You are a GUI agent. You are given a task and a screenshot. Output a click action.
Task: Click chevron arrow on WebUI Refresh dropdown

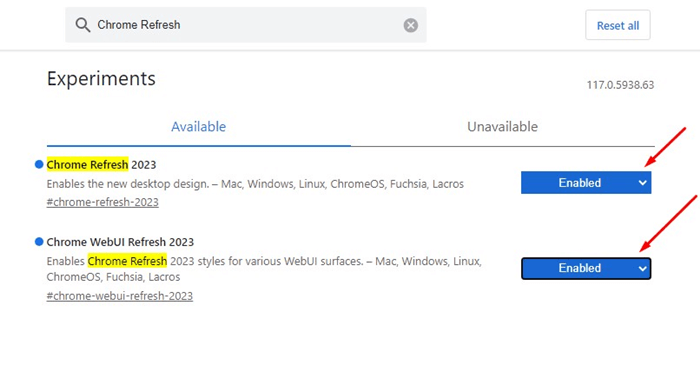pos(642,268)
